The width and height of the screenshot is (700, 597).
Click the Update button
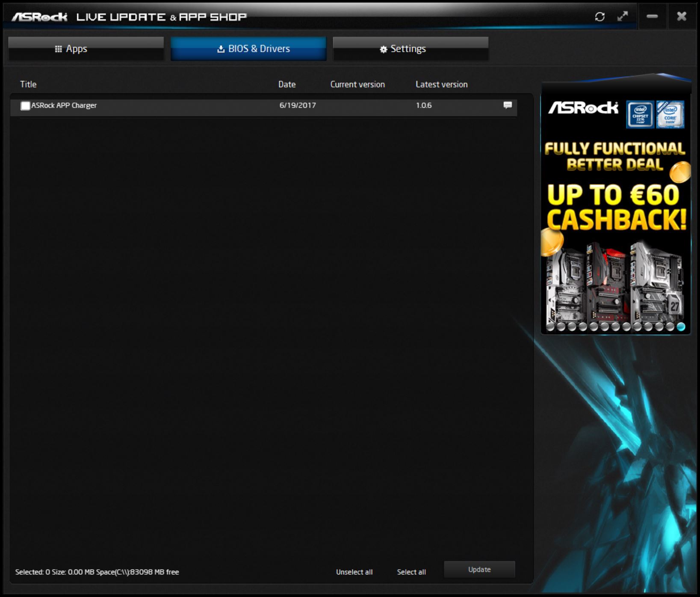479,570
